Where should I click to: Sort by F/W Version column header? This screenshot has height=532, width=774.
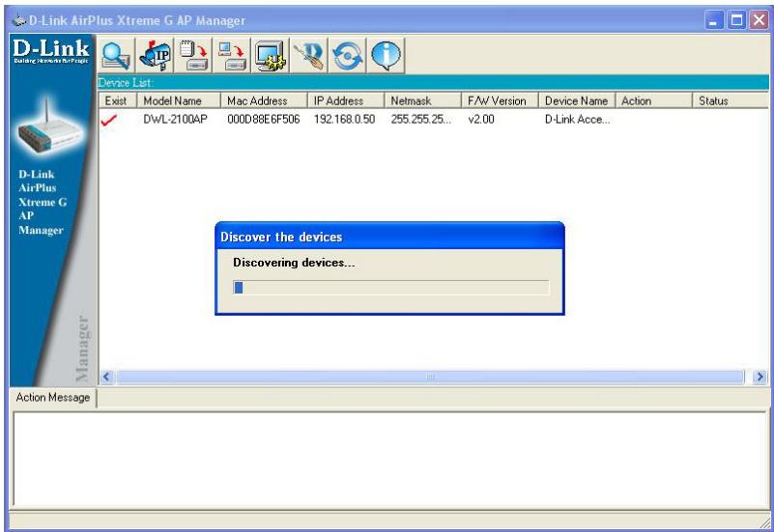pos(500,100)
